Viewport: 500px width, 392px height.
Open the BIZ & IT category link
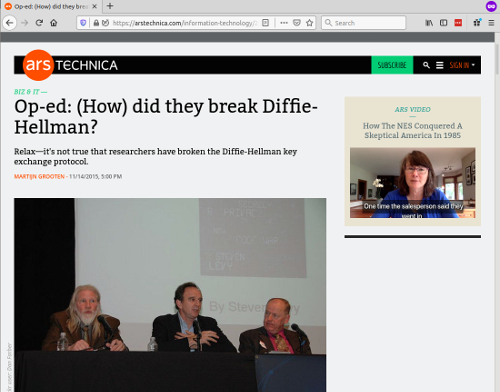coord(27,92)
